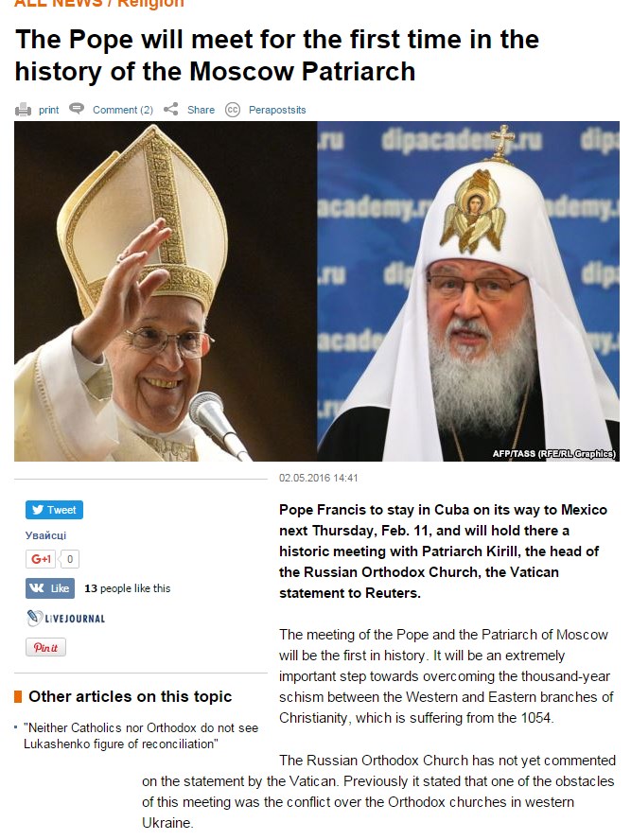
Task: Click the Увайсці login link
Action: pos(45,535)
